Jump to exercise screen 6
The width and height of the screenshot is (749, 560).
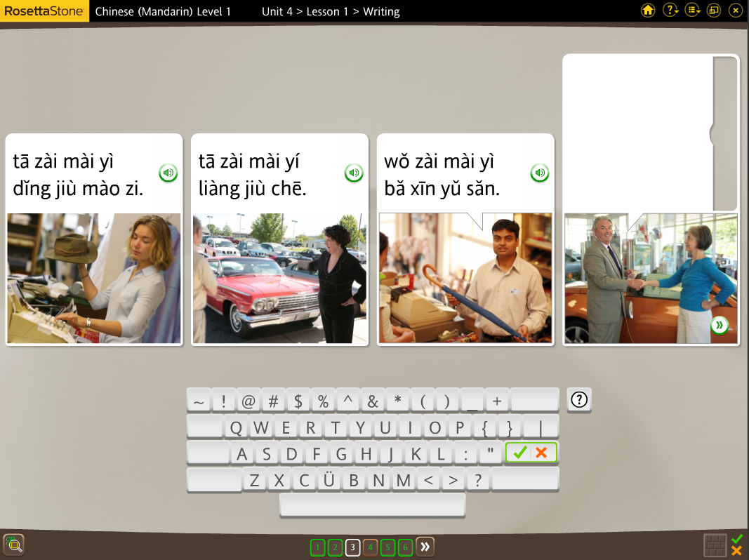[x=405, y=547]
